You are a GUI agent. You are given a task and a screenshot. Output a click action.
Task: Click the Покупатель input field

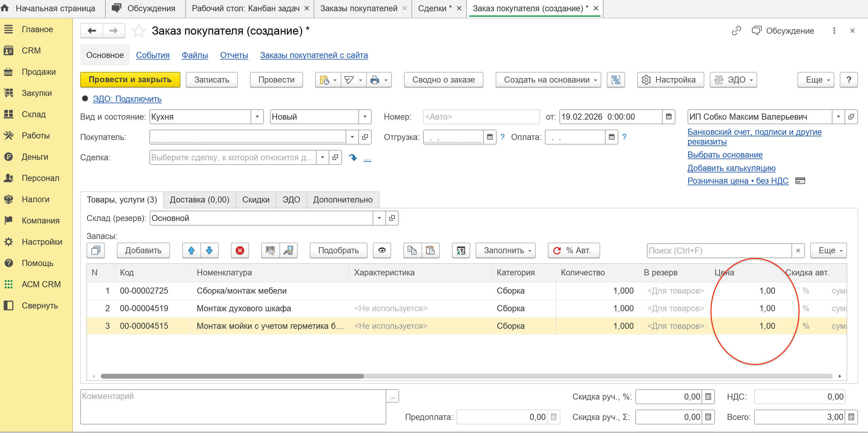(x=248, y=137)
